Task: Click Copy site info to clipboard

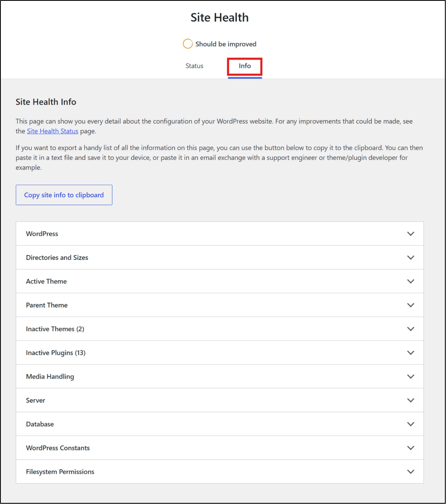Action: pos(64,195)
